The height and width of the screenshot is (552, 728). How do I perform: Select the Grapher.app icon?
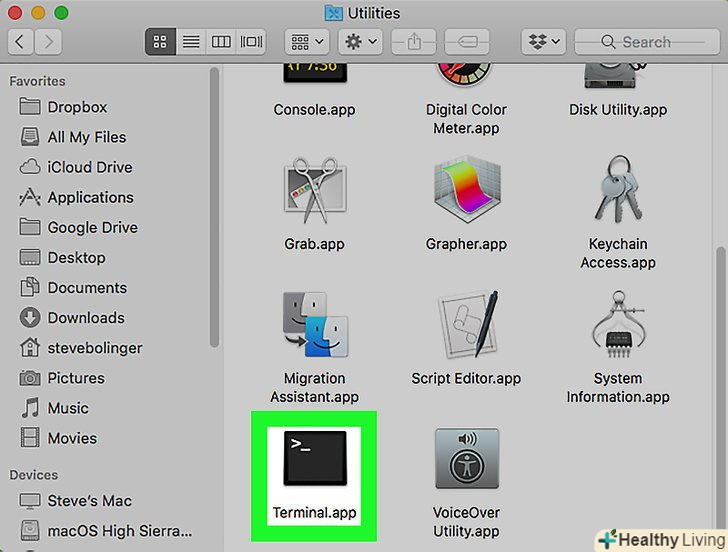[x=467, y=190]
